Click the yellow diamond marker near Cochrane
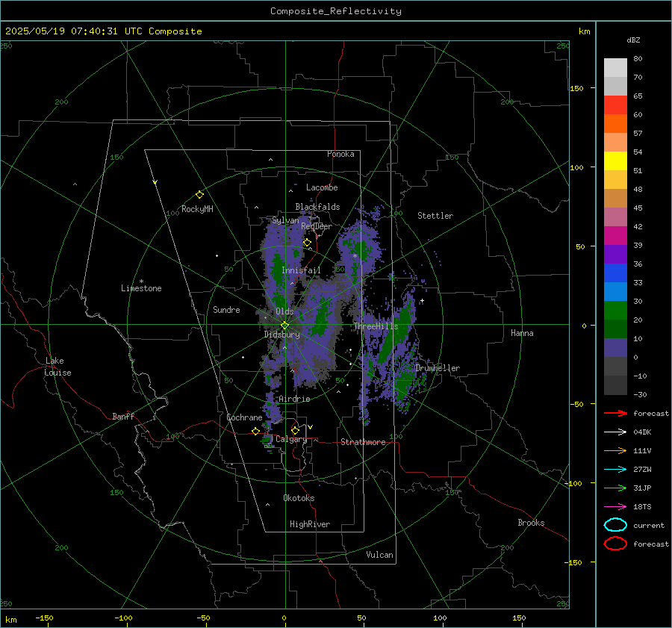Viewport: 672px width, 628px height. (255, 432)
